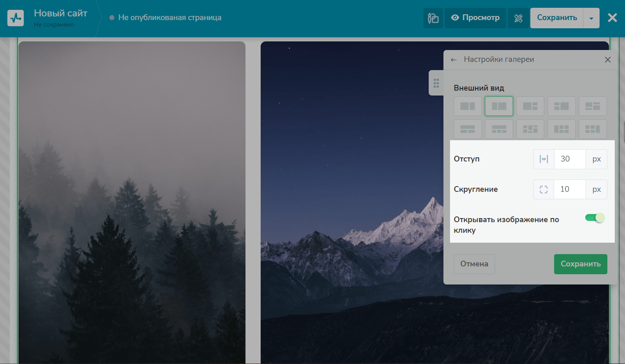625x364 pixels.
Task: Expand the dropdown arrow next to Сохранить
Action: [x=591, y=18]
